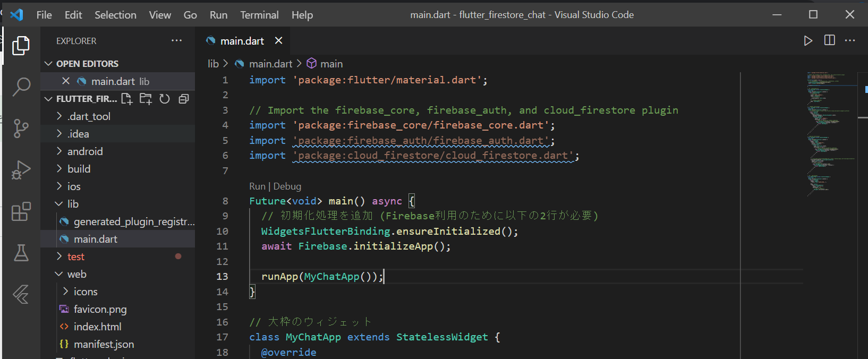Open index.html file
Viewport: 868px width, 359px height.
tap(118, 327)
